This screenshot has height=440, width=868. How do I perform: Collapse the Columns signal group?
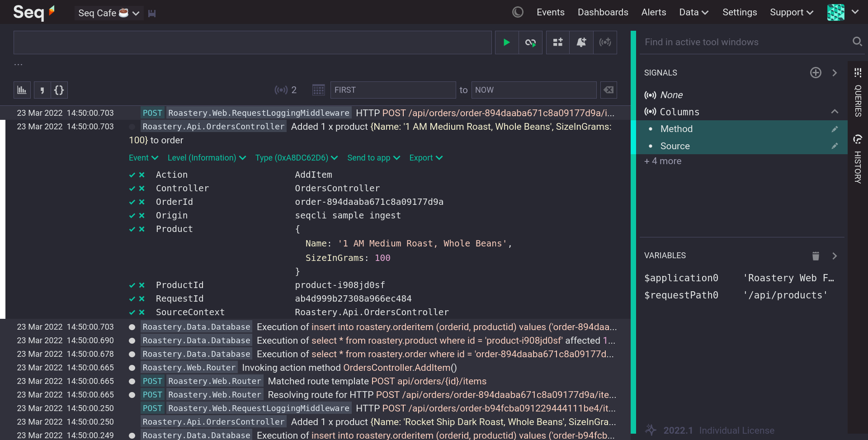[x=835, y=112]
